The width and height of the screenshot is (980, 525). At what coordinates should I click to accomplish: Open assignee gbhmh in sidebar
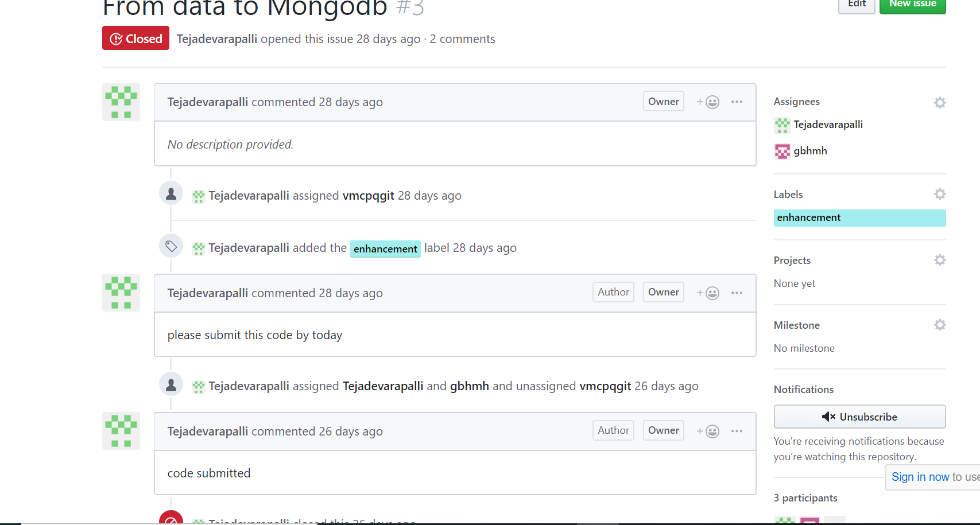[x=810, y=151]
